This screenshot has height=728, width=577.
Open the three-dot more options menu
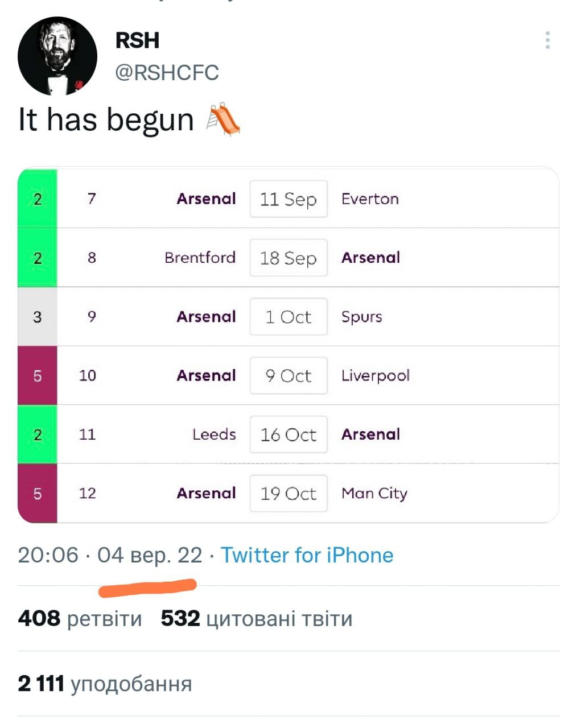(x=547, y=40)
